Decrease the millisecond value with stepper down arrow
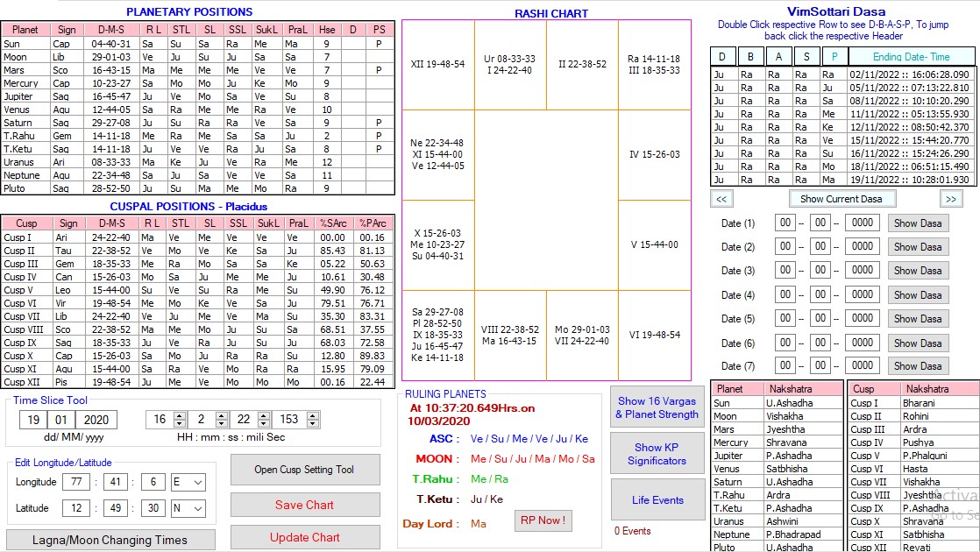This screenshot has width=980, height=552. click(x=313, y=423)
